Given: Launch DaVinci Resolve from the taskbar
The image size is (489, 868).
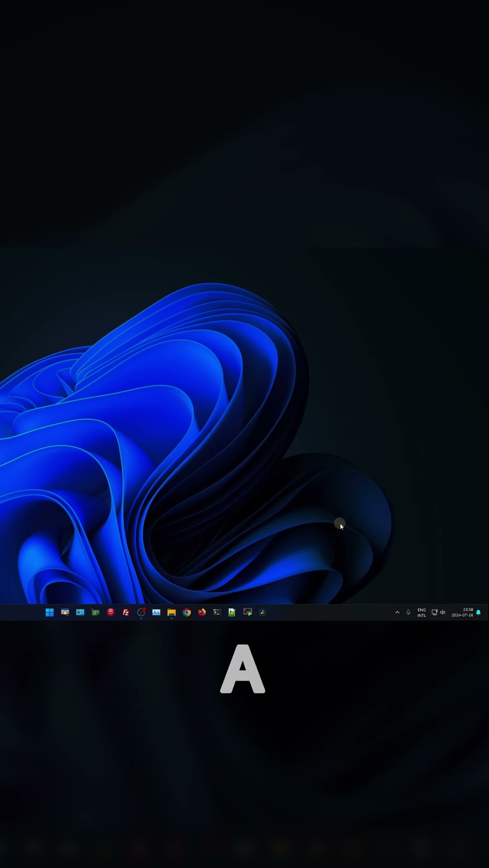Looking at the screenshot, I should click(263, 612).
